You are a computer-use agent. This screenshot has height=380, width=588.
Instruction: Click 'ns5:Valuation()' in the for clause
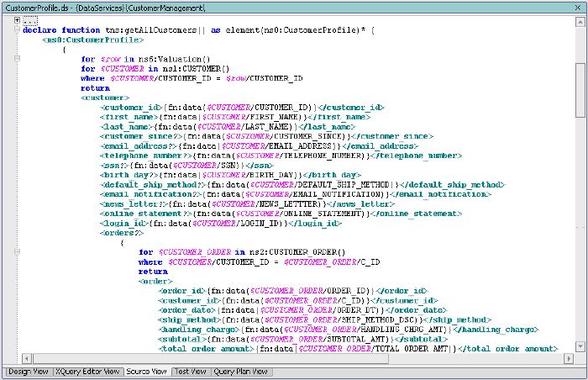click(x=175, y=59)
